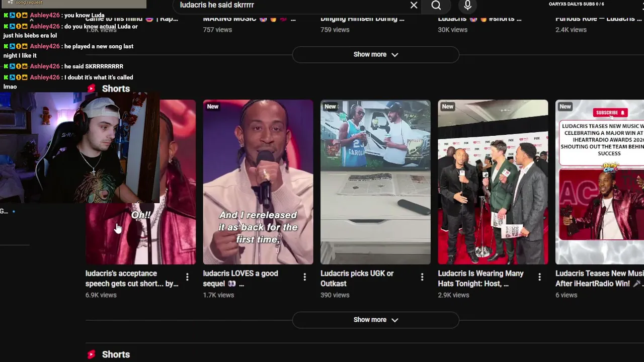Image resolution: width=644 pixels, height=362 pixels.
Task: Open the 'UGK or Outkast' short thumbnail
Action: [375, 182]
